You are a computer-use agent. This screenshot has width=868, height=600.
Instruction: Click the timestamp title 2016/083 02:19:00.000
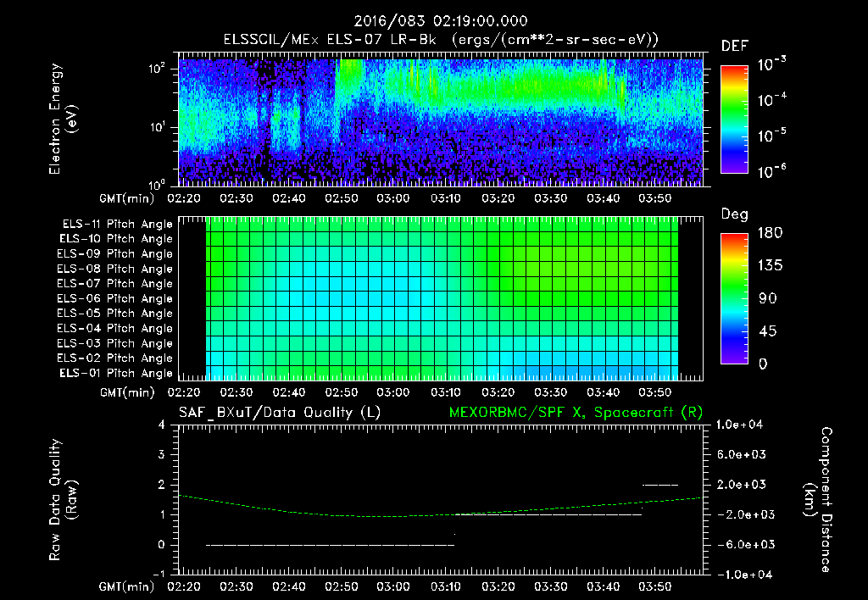pyautogui.click(x=441, y=21)
